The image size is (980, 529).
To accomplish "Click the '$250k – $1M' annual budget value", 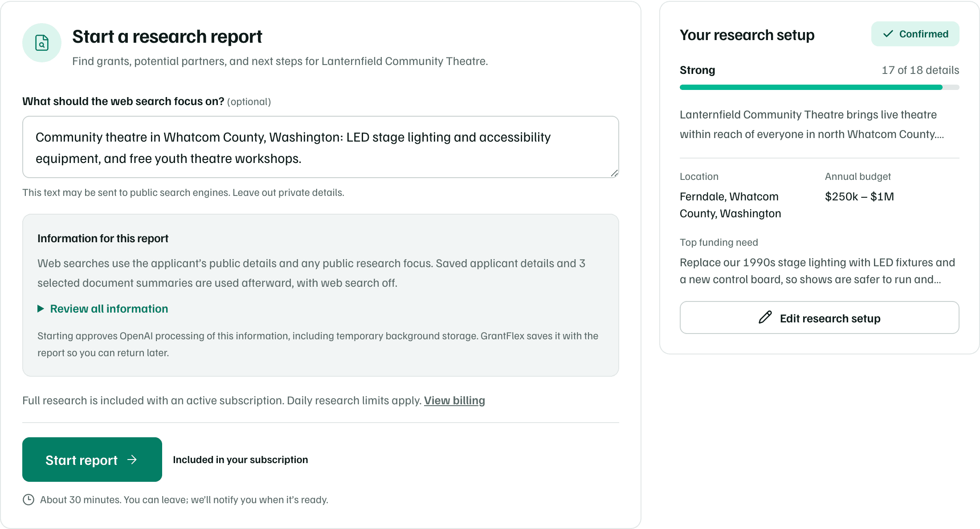I will [x=859, y=196].
